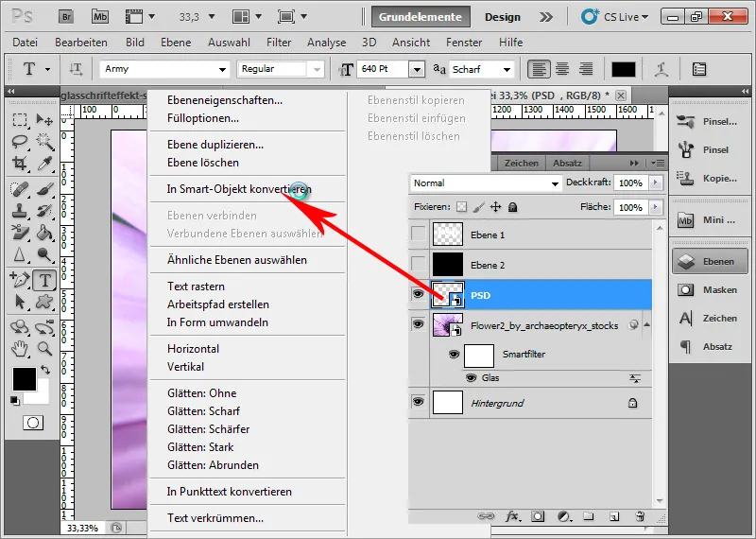Open the Masken panel button

[710, 289]
